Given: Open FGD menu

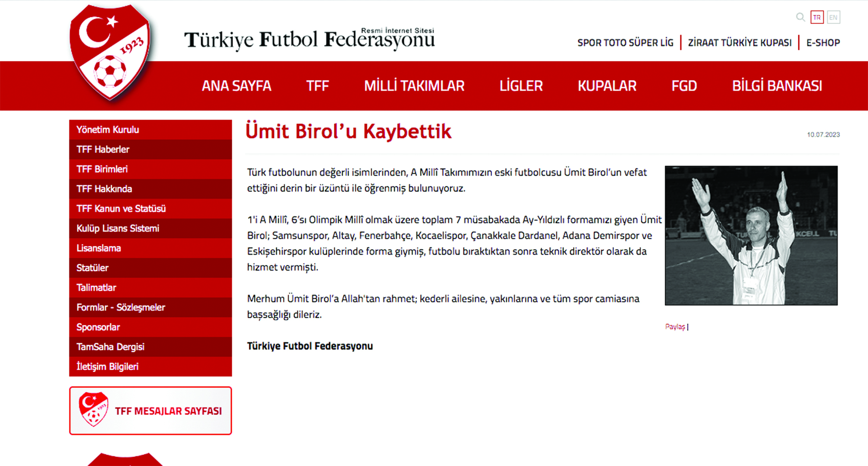Looking at the screenshot, I should click(684, 86).
